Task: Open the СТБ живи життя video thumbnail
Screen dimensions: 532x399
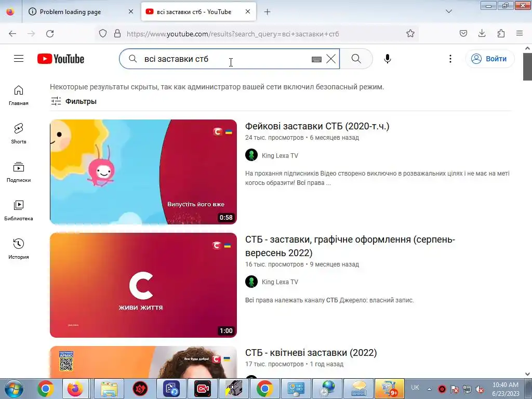Action: tap(143, 285)
